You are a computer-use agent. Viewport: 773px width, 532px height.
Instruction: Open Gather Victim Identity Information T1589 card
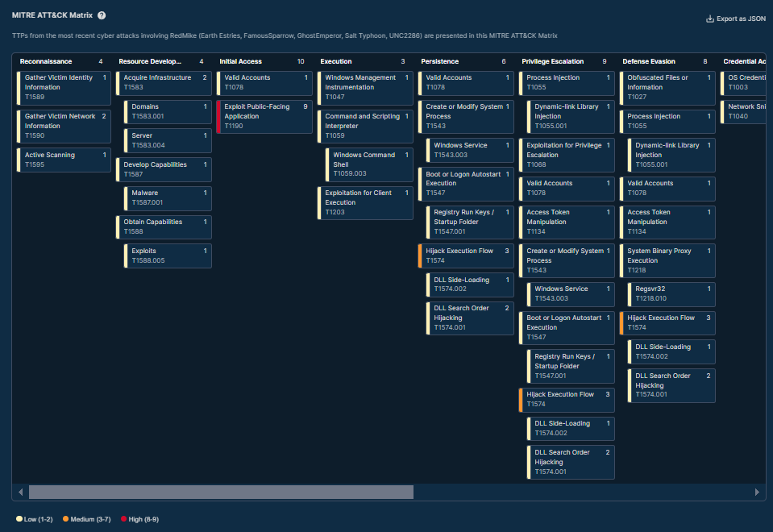click(63, 87)
